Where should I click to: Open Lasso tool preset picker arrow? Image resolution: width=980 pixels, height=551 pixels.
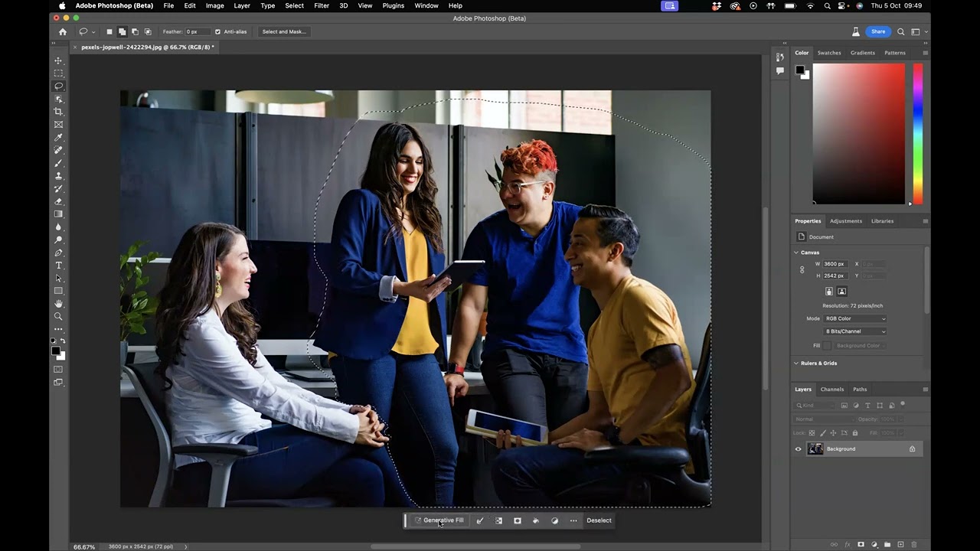pos(93,32)
